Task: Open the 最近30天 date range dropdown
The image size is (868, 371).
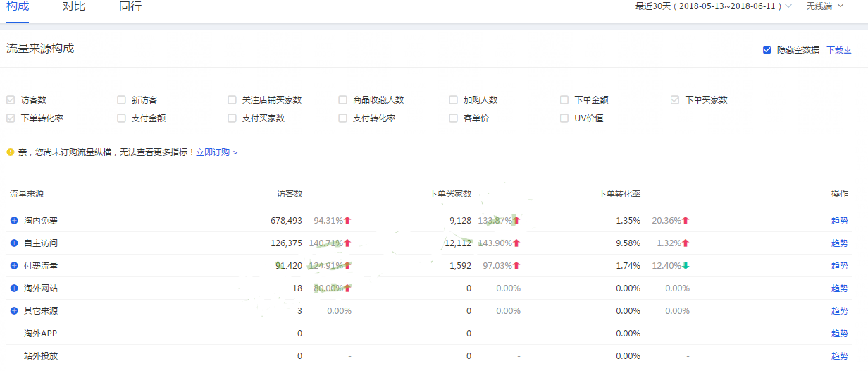Action: [x=713, y=6]
